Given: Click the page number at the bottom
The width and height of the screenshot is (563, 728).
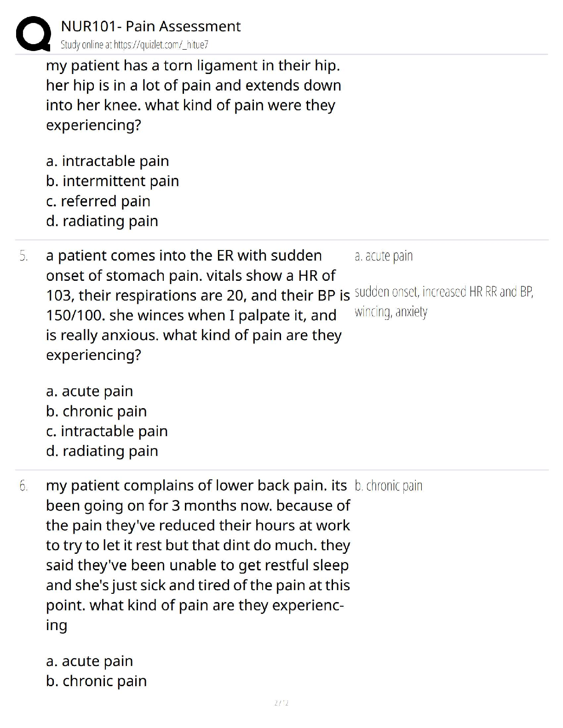Looking at the screenshot, I should (x=281, y=703).
